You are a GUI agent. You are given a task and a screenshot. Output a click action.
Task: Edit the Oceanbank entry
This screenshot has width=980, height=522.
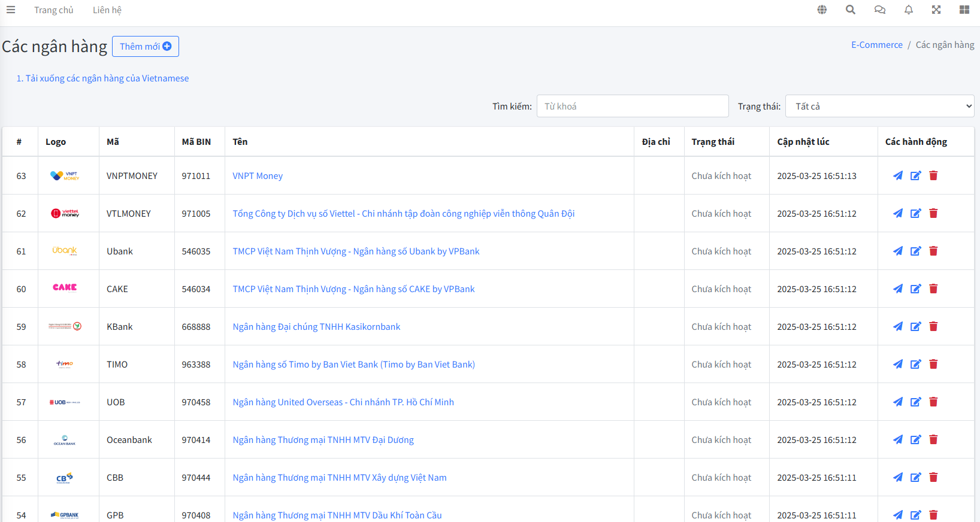tap(915, 439)
